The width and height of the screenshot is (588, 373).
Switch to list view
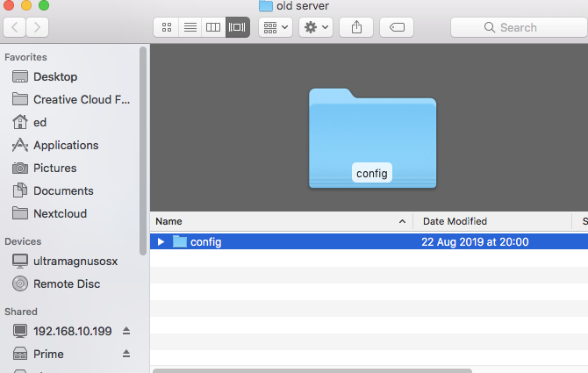(x=190, y=27)
